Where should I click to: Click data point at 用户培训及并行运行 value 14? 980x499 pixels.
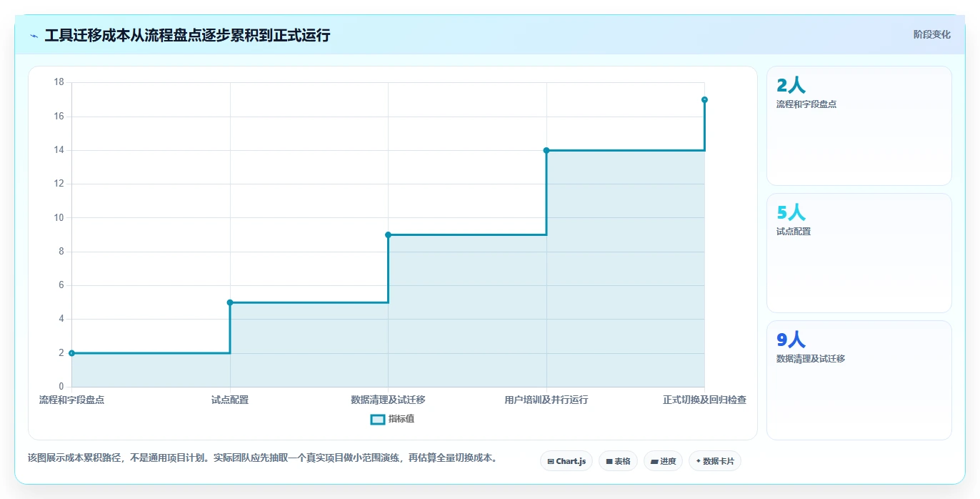(x=546, y=150)
